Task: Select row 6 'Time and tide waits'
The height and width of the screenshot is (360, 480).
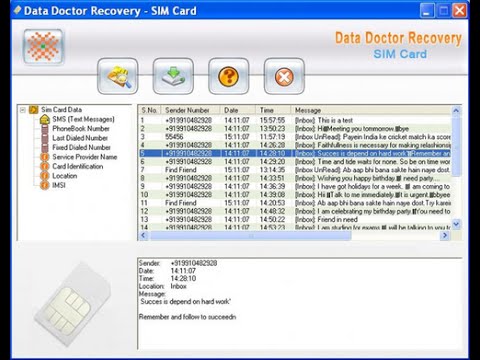Action: point(295,161)
